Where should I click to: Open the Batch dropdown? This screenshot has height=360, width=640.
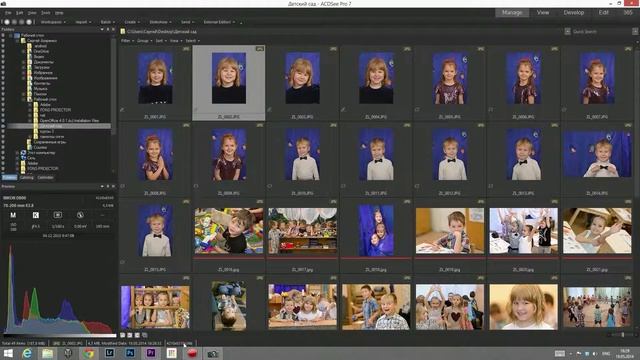[108, 22]
